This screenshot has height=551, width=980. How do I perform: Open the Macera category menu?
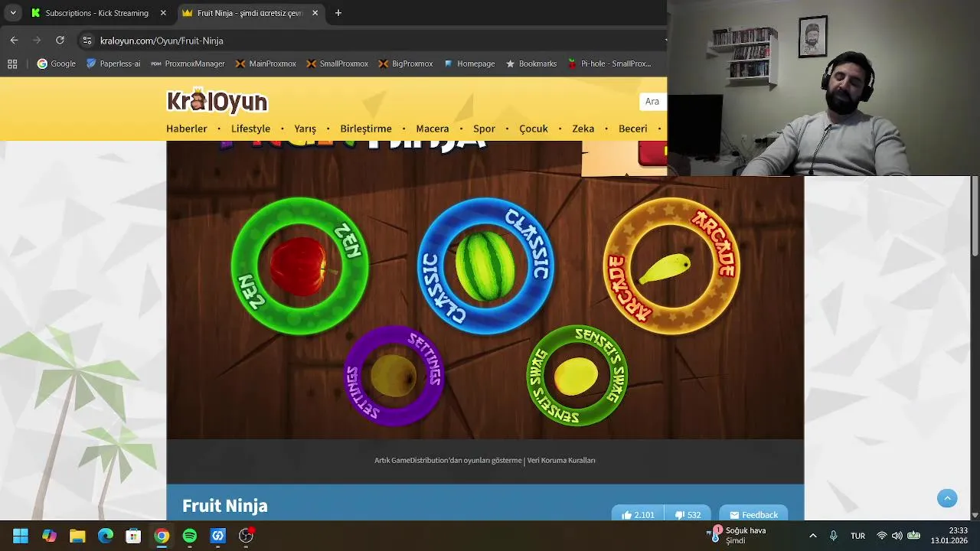(x=433, y=129)
